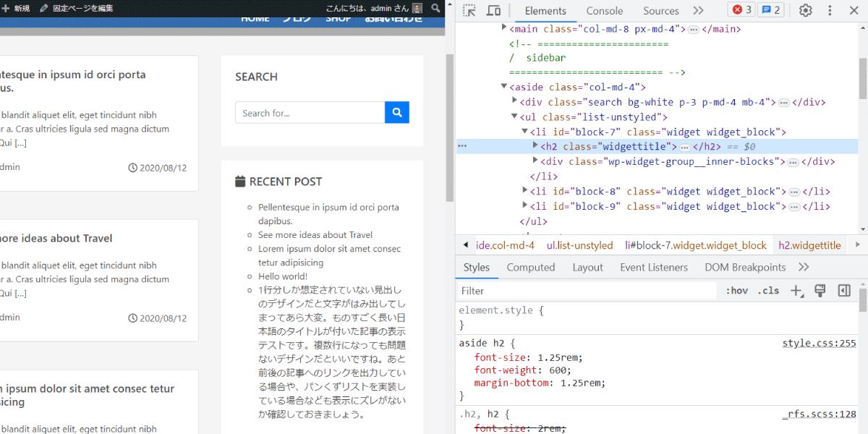Screen dimensions: 868x434
Task: Expand ellipsis in the block-8 li
Action: [794, 192]
